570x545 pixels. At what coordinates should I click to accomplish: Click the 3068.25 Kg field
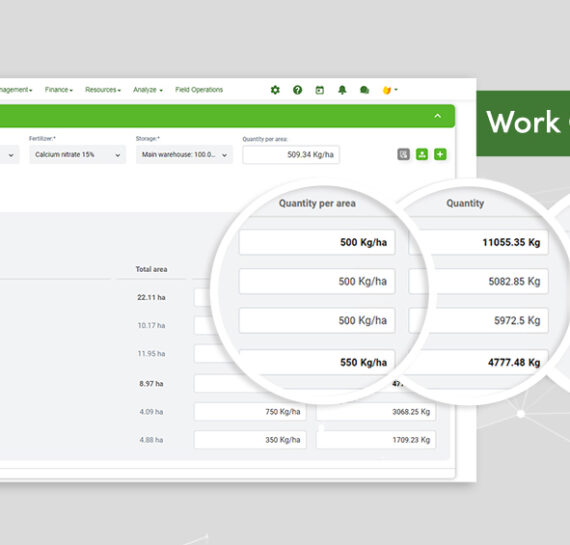(x=376, y=412)
